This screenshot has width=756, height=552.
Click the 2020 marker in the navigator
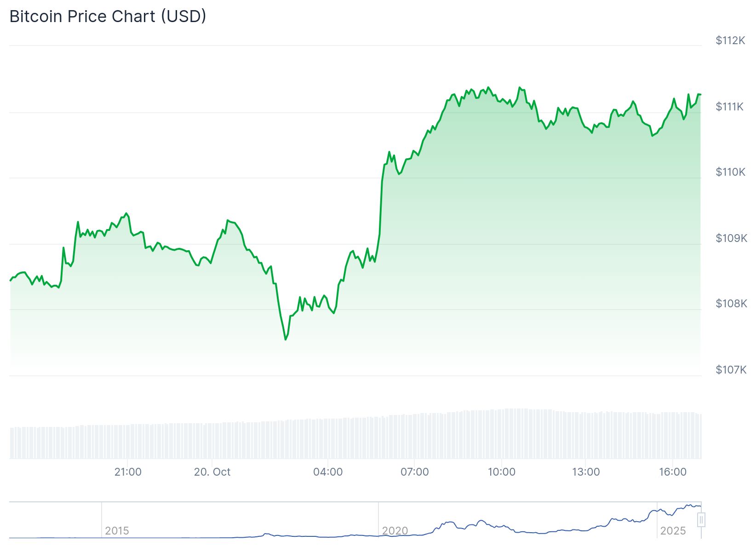[395, 531]
